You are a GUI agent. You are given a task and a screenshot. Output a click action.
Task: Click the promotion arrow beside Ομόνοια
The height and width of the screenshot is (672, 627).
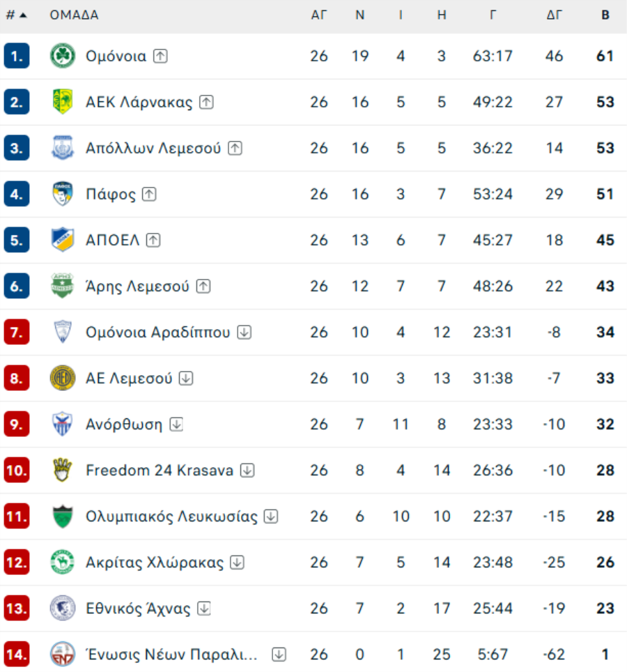click(x=160, y=56)
